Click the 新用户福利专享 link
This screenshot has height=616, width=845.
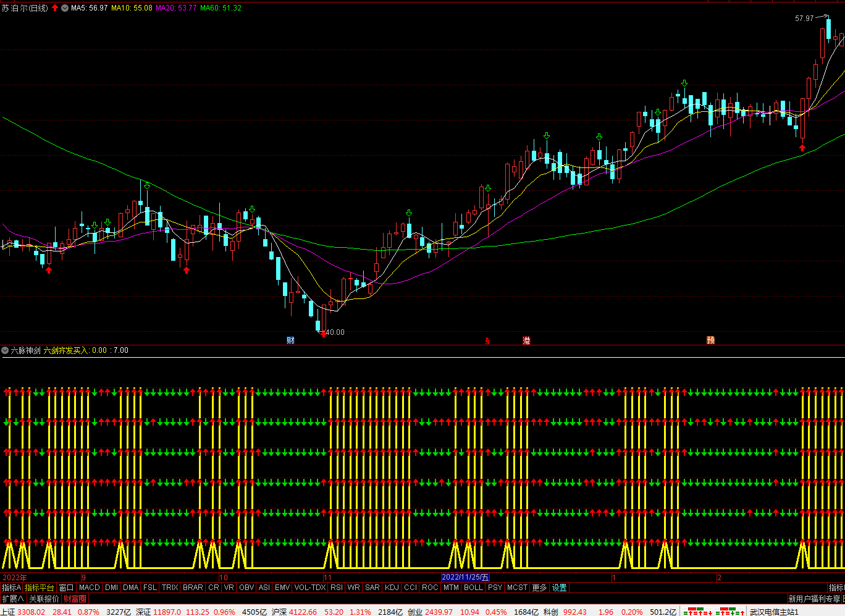[x=814, y=599]
